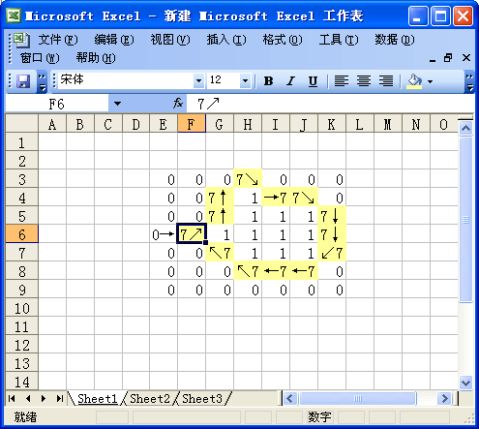Toggle Underline formatting
Viewport: 479px width, 429px height.
point(313,81)
